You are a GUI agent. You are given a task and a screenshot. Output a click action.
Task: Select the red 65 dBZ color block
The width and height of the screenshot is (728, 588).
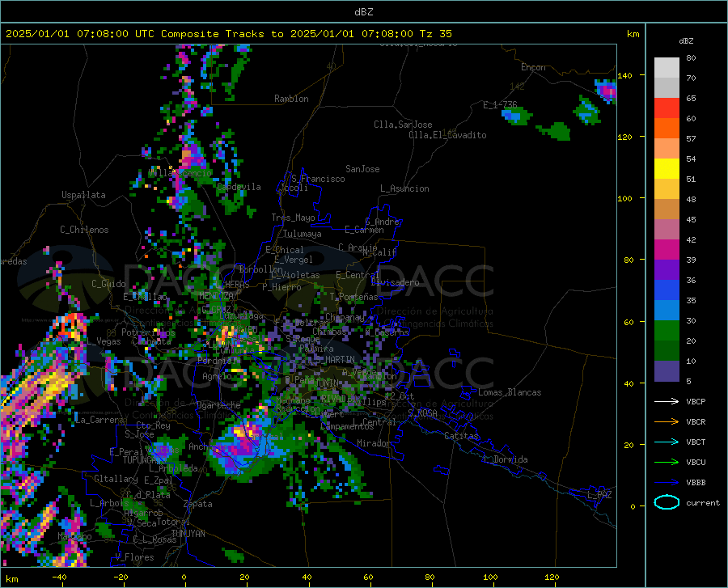(667, 108)
